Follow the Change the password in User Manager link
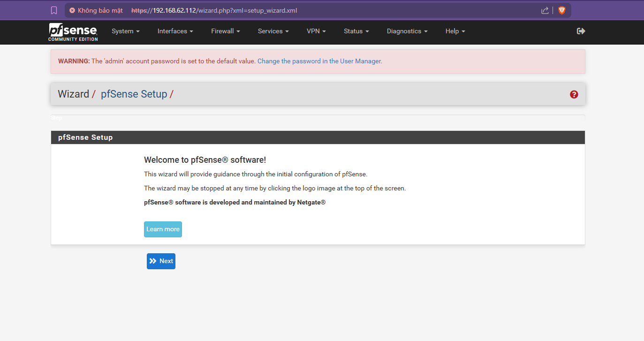 coord(319,61)
